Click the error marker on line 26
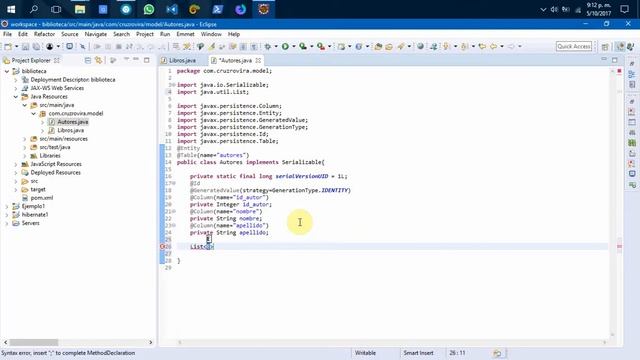 (162, 247)
